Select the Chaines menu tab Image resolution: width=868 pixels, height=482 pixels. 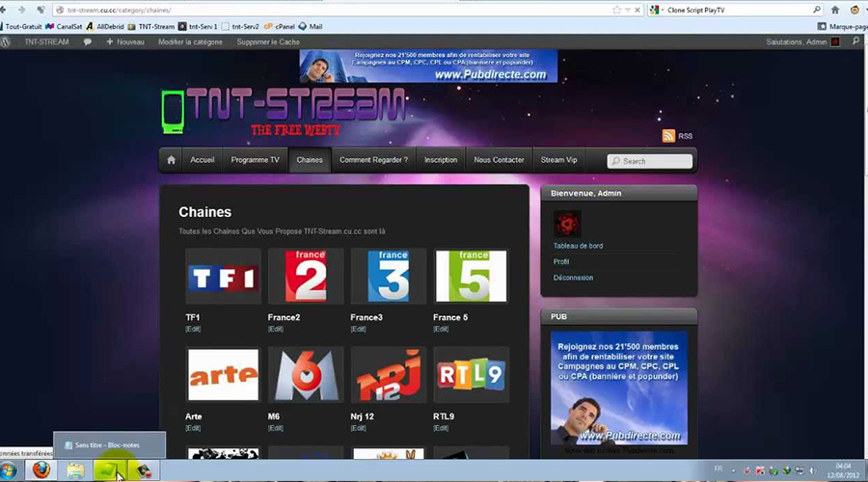[310, 160]
